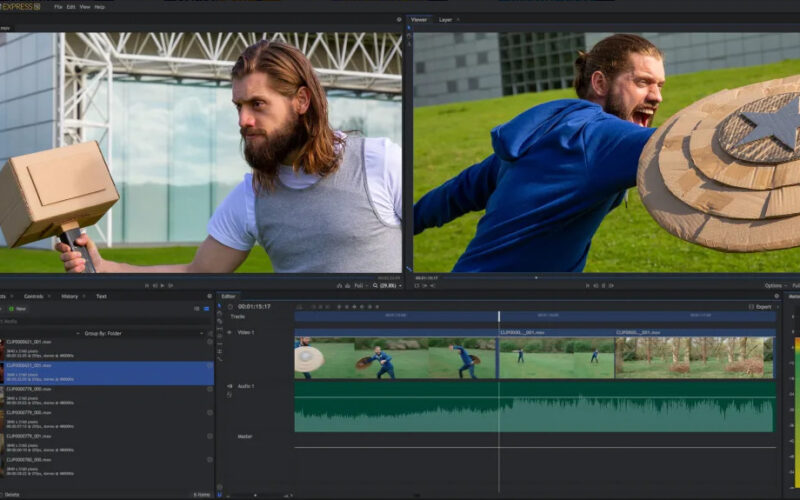Switch media list to thumbnail view icon
Viewport: 800px width, 500px height.
(197, 309)
